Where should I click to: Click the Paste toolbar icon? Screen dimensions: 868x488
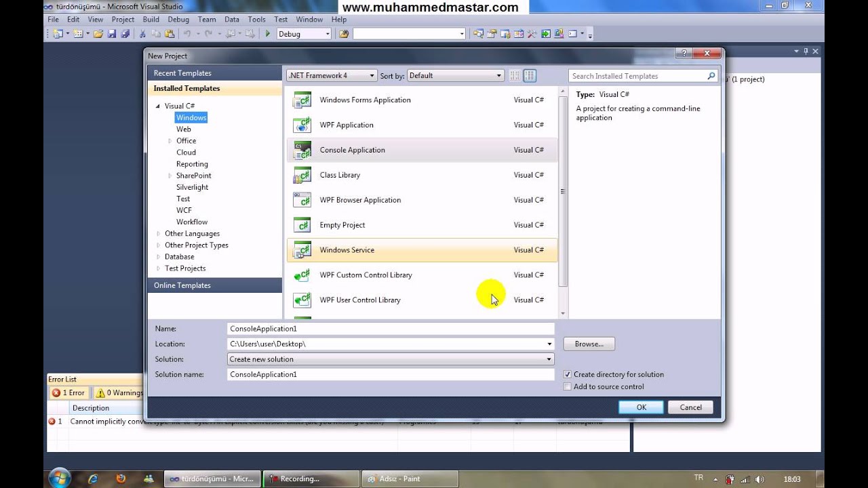point(170,34)
